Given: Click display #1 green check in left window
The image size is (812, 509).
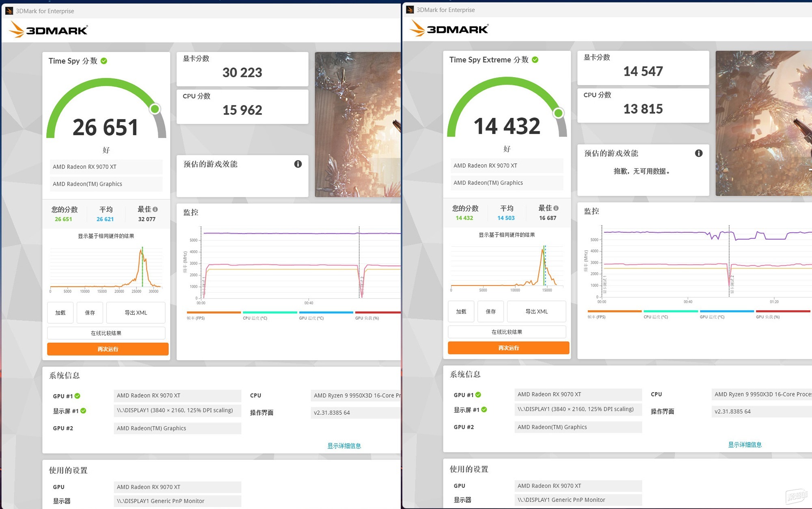Looking at the screenshot, I should [83, 411].
